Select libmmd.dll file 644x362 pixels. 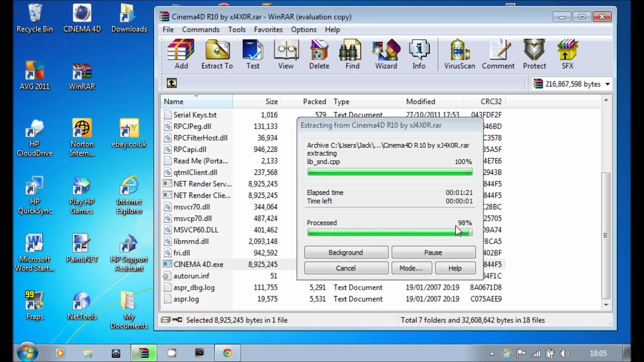[191, 241]
